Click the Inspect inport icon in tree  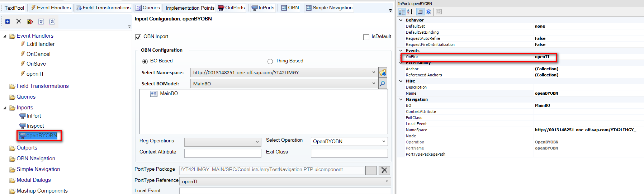(22, 126)
